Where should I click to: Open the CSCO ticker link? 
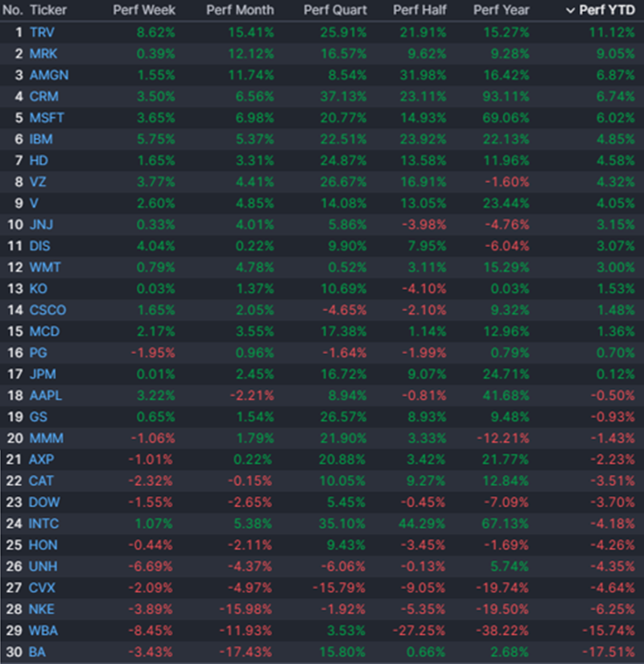point(47,310)
